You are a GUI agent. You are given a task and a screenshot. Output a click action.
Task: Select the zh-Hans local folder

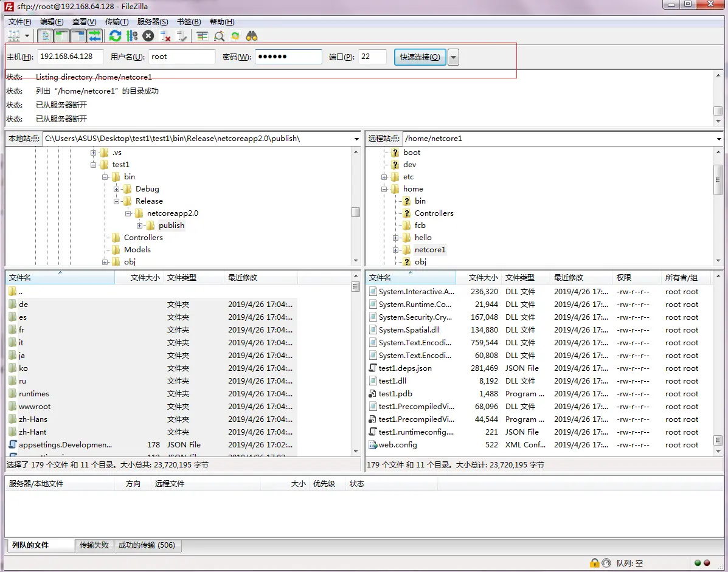point(33,419)
